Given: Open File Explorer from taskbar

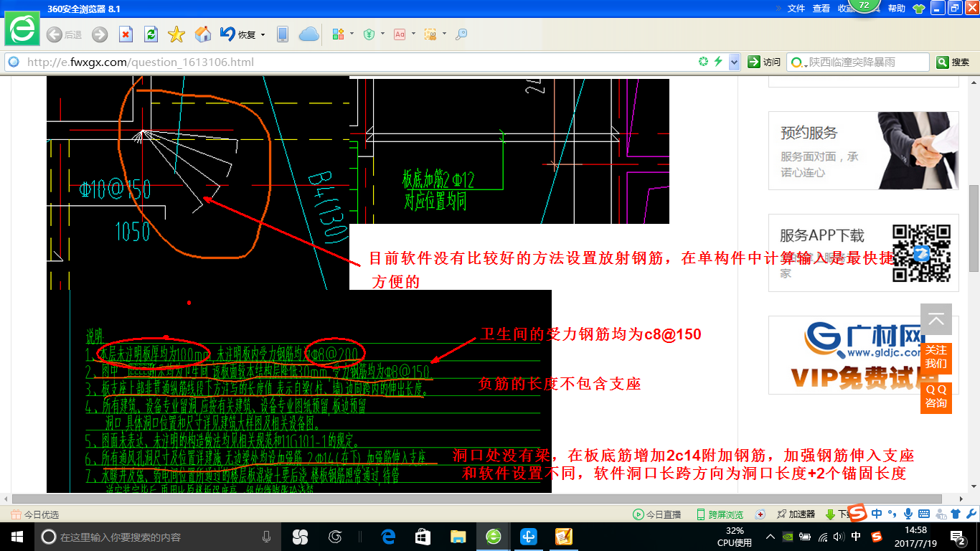Looking at the screenshot, I should pyautogui.click(x=458, y=537).
